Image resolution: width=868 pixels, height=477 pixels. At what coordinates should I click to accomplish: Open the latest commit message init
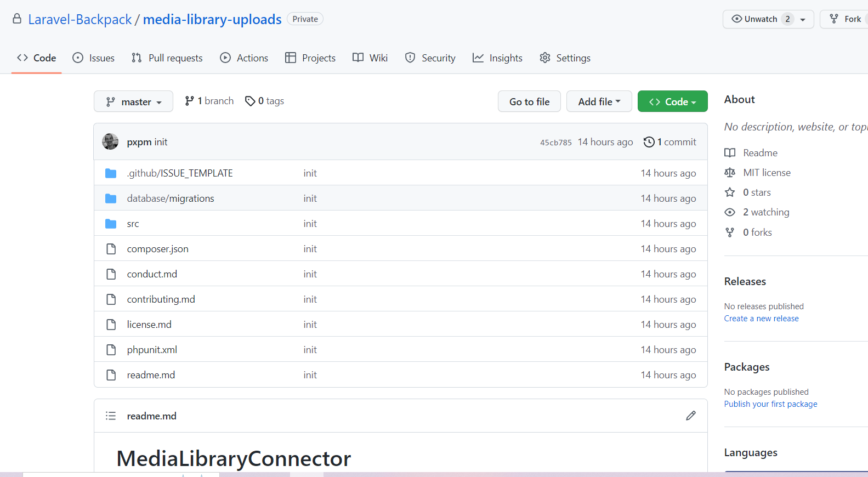[161, 142]
